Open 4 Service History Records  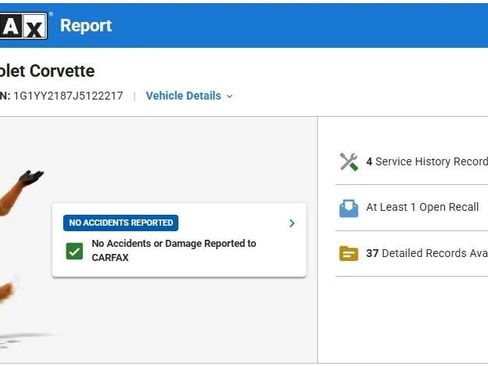[x=427, y=162]
